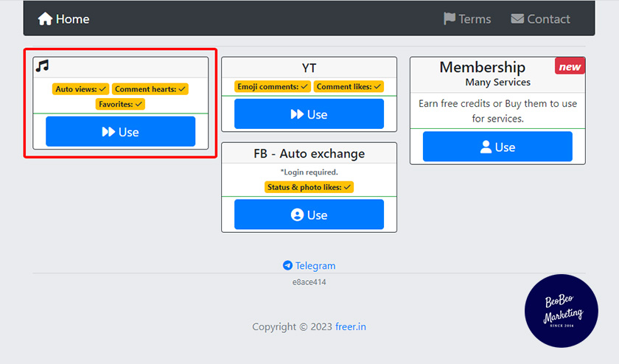619x364 pixels.
Task: Click the 'Auto views' yellow badge
Action: [x=81, y=89]
